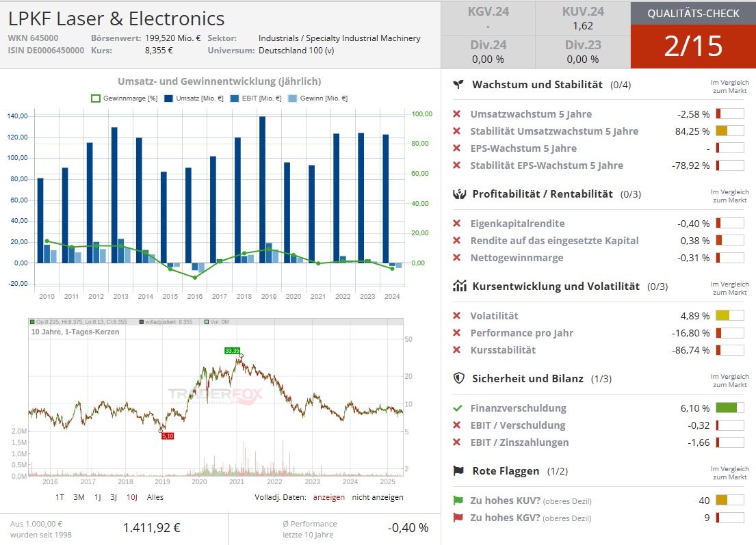Open the Finanzverschuldung metric
756x545 pixels.
point(519,408)
